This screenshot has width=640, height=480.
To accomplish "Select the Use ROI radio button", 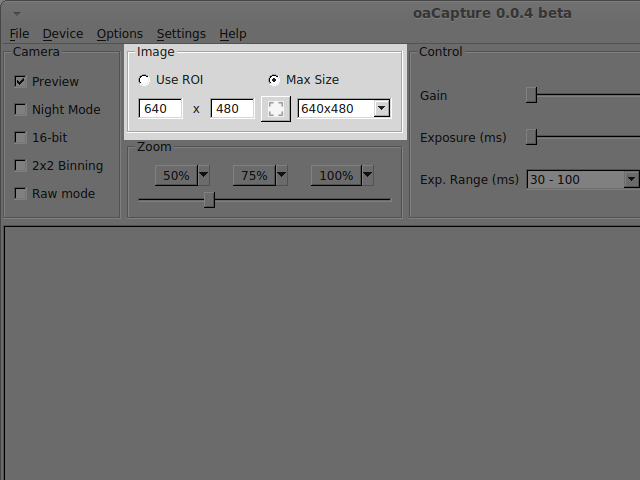I will pos(145,80).
